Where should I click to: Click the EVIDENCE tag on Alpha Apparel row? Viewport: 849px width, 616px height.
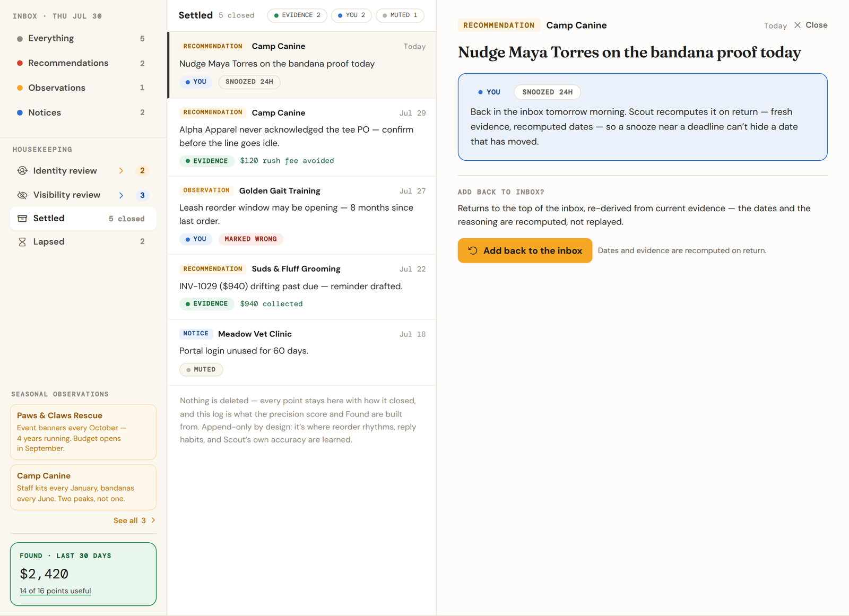click(206, 161)
